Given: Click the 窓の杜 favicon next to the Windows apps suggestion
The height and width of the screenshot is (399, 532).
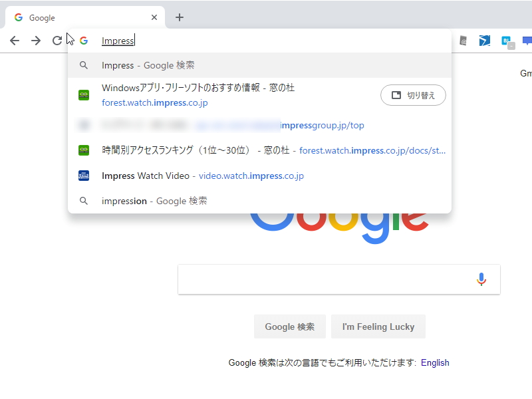Looking at the screenshot, I should [x=84, y=95].
